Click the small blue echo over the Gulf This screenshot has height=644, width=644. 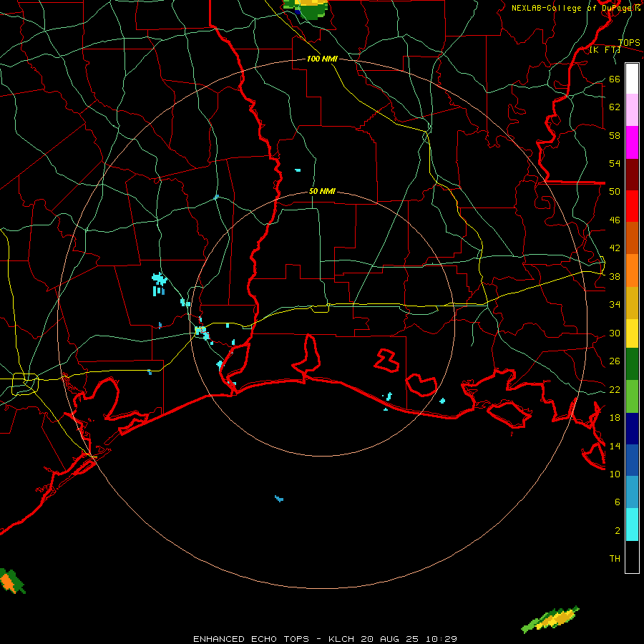click(x=279, y=499)
